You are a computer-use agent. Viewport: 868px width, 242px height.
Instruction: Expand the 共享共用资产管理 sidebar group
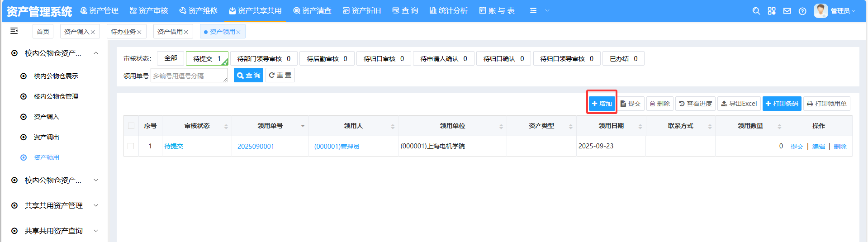pyautogui.click(x=96, y=205)
